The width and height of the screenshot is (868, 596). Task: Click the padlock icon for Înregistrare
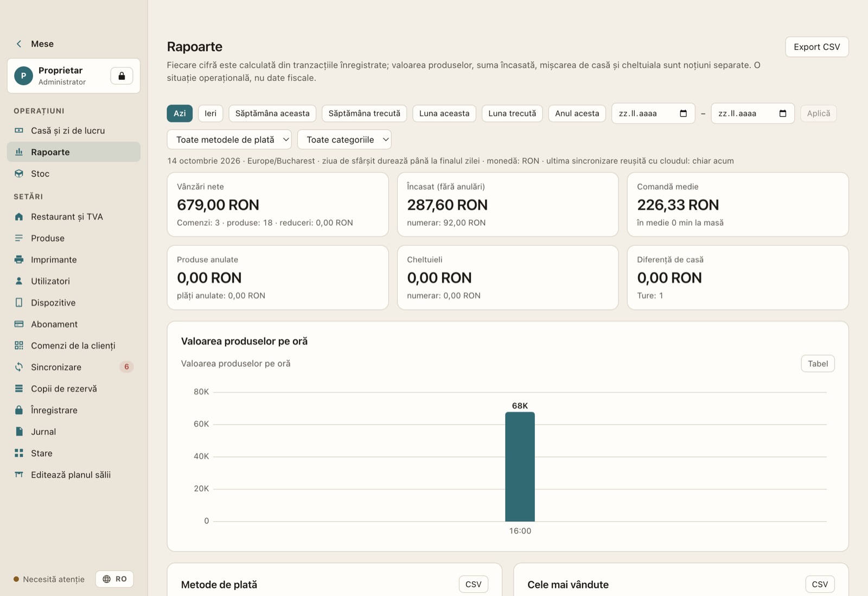19,410
